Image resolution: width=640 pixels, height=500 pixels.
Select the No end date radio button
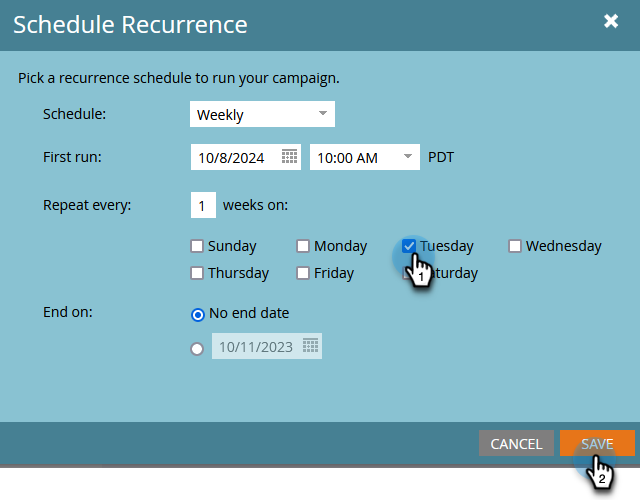(198, 315)
